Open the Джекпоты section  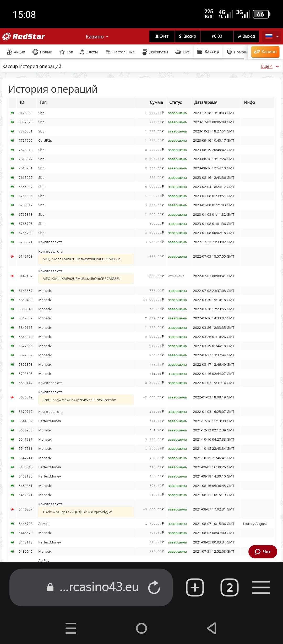[x=155, y=52]
